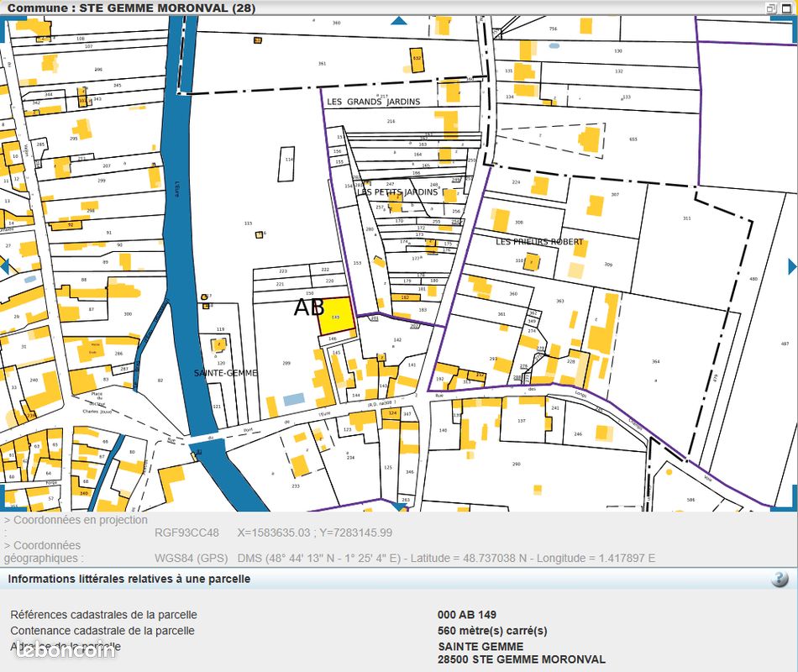This screenshot has height=672, width=798.
Task: Click the X=1583635.03 ; Y=7283145.99 coordinates
Action: 314,533
